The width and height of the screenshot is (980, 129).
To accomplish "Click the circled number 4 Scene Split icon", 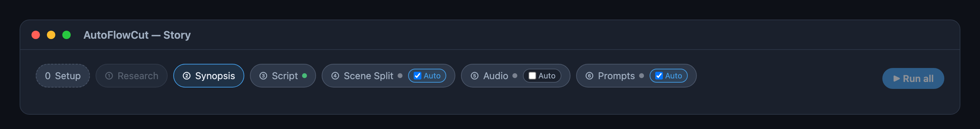I will point(335,76).
